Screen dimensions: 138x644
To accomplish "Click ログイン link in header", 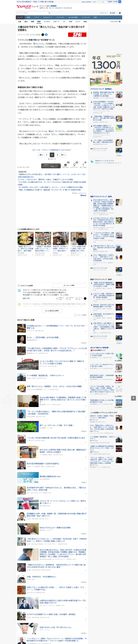I will (x=42, y=8).
